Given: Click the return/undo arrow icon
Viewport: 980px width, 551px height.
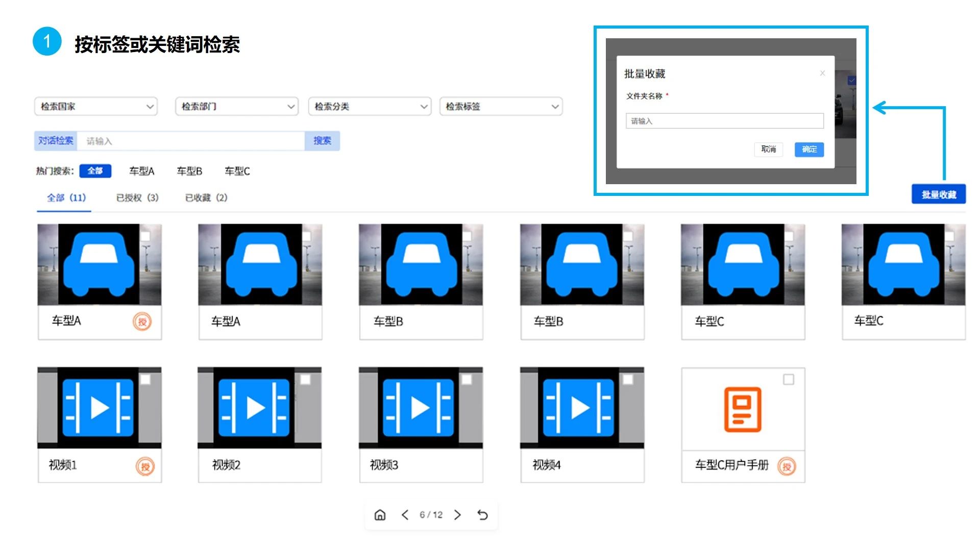Looking at the screenshot, I should tap(482, 515).
